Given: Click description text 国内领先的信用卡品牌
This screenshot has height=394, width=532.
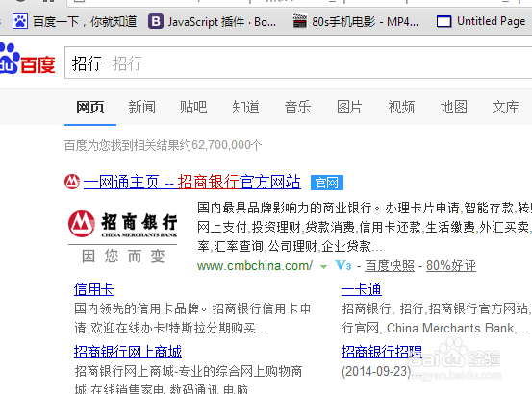Looking at the screenshot, I should (137, 309).
